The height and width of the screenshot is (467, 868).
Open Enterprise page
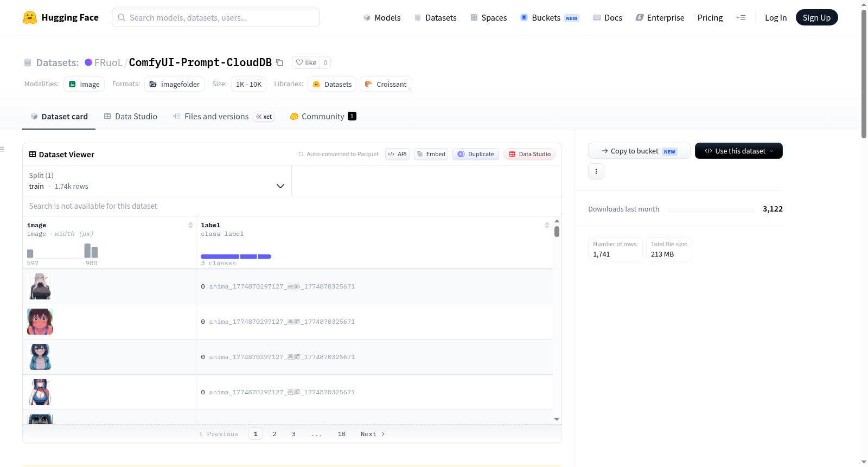(660, 18)
